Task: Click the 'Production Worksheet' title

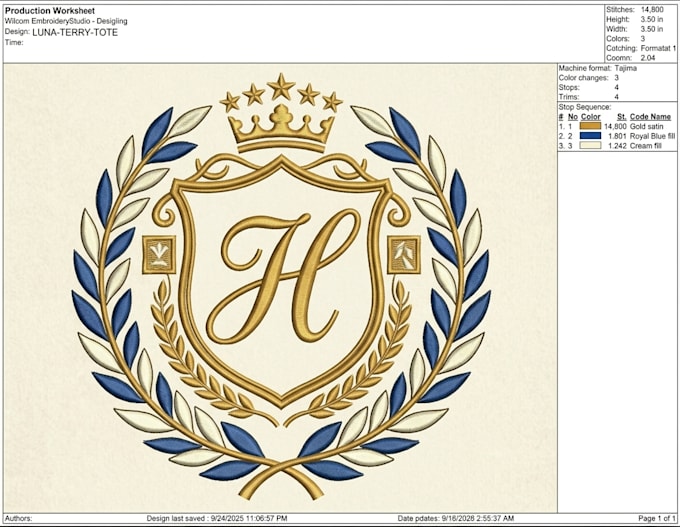Action: (50, 10)
